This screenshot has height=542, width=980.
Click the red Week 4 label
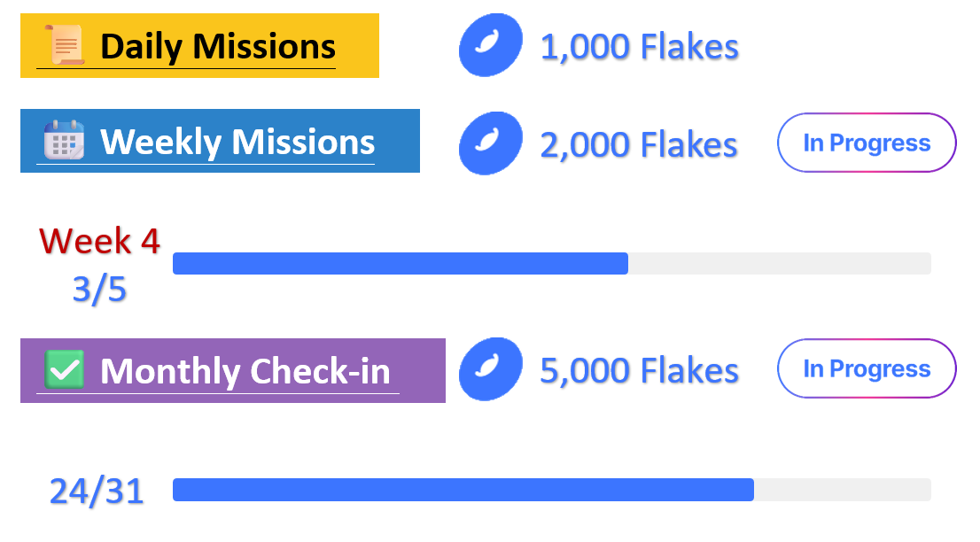tap(99, 241)
